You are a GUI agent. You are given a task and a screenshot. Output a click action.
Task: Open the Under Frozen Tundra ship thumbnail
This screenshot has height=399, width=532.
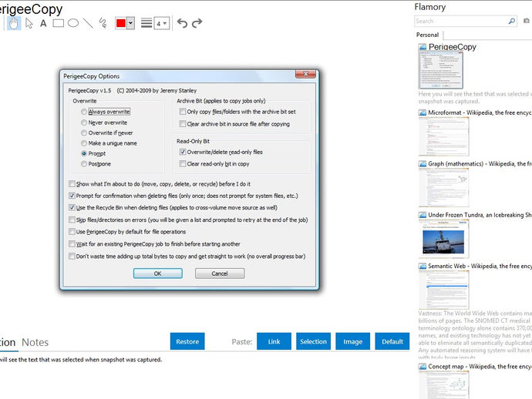[x=444, y=239]
